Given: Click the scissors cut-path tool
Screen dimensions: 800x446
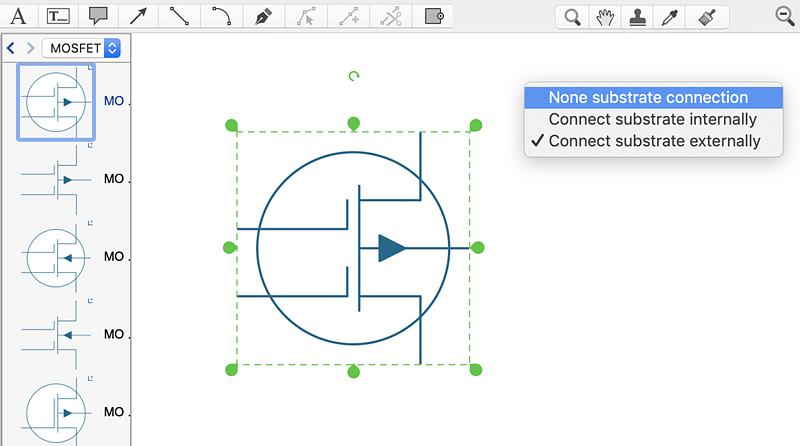Looking at the screenshot, I should [x=391, y=16].
